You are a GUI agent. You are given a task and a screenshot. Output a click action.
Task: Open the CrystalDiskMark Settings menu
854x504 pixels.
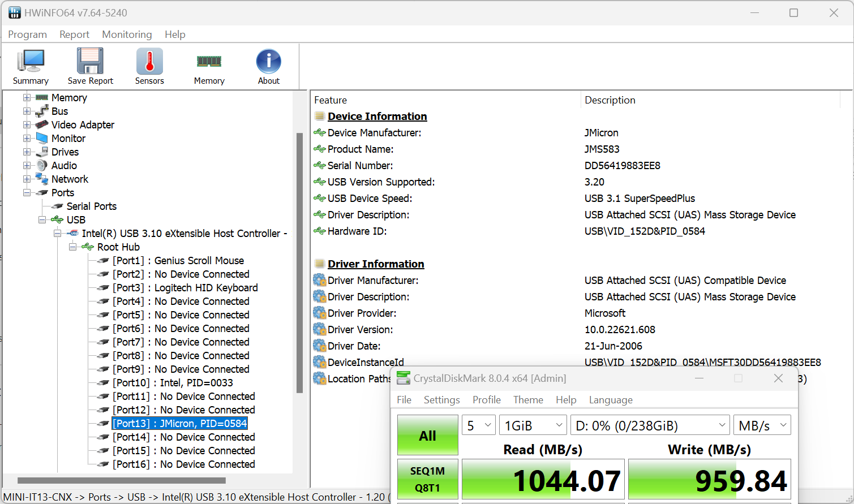[x=441, y=400]
